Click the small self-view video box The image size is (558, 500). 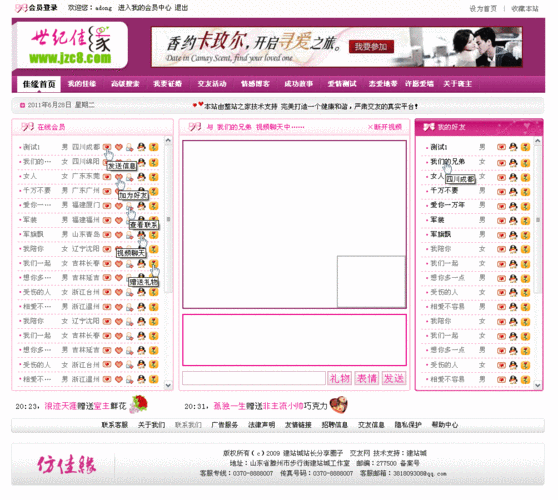point(371,281)
